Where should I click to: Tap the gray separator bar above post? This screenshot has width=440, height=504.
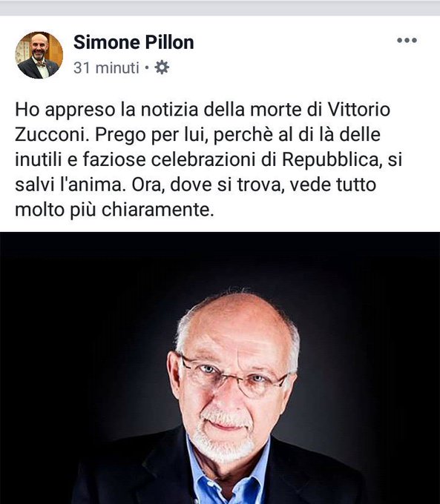[220, 7]
